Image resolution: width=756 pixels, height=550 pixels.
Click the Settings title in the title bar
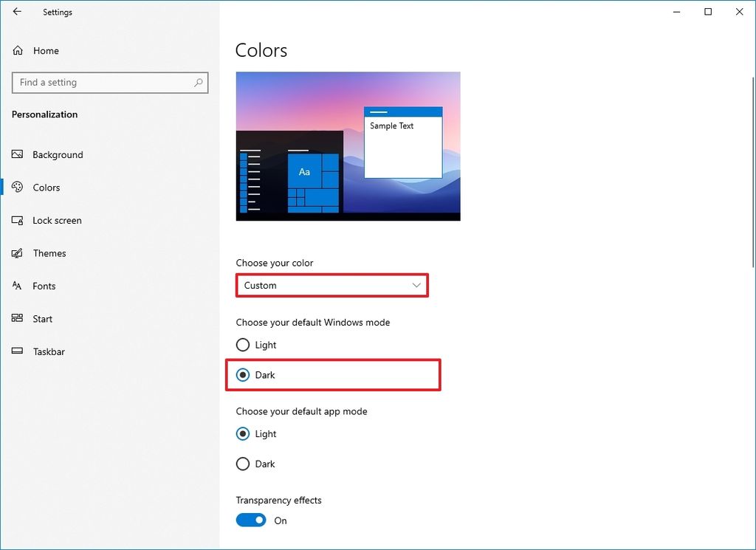(57, 12)
